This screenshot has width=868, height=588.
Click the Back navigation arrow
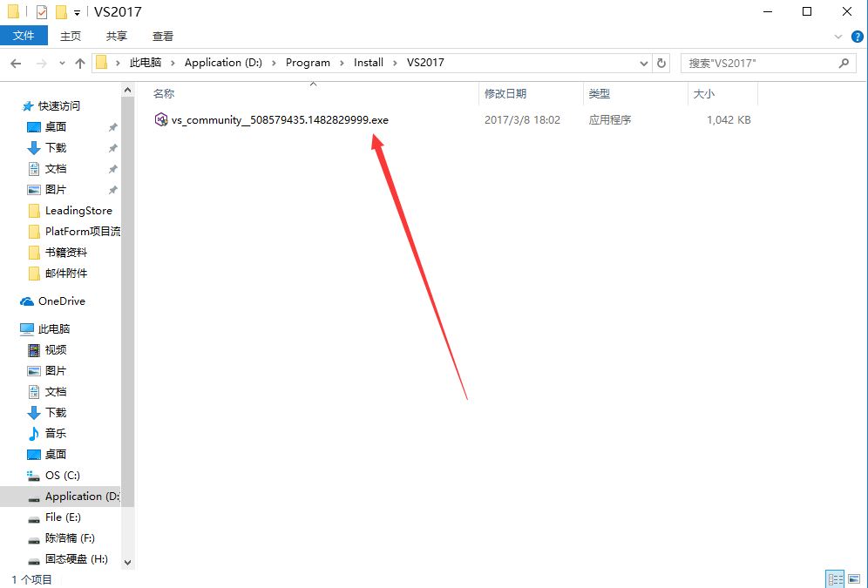16,64
